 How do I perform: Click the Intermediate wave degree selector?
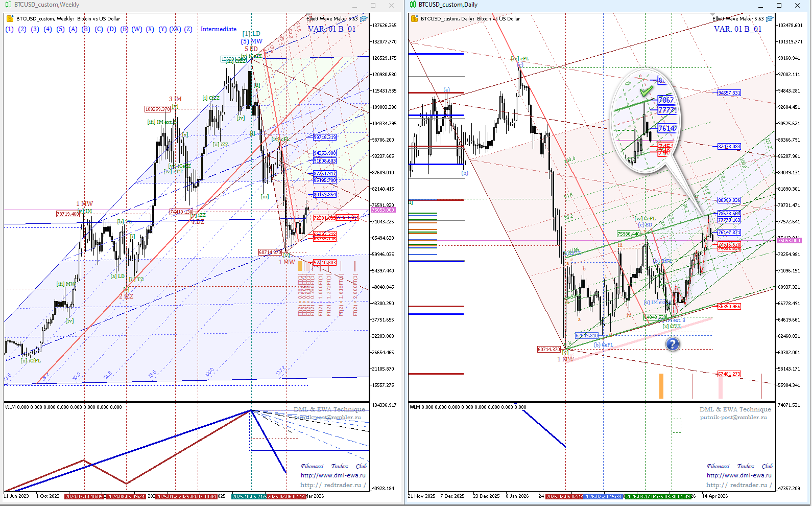pos(218,29)
